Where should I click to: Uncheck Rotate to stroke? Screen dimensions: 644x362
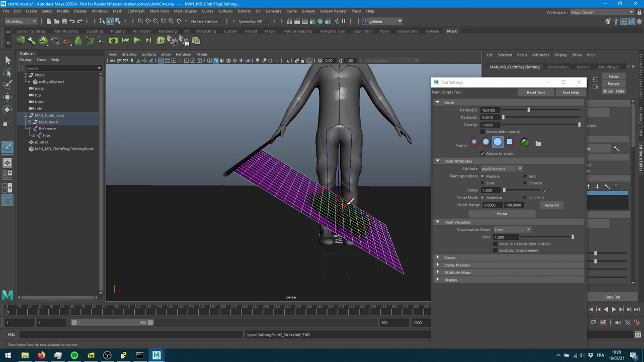click(483, 154)
